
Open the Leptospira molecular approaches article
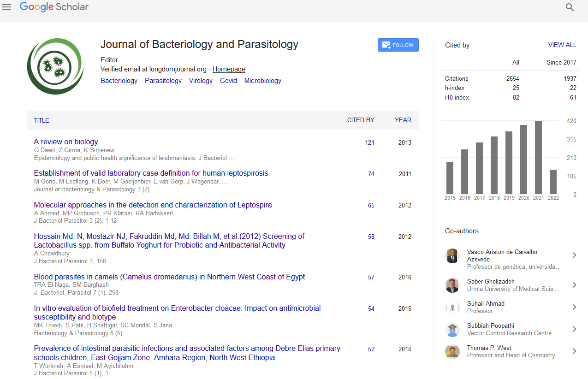(x=153, y=205)
